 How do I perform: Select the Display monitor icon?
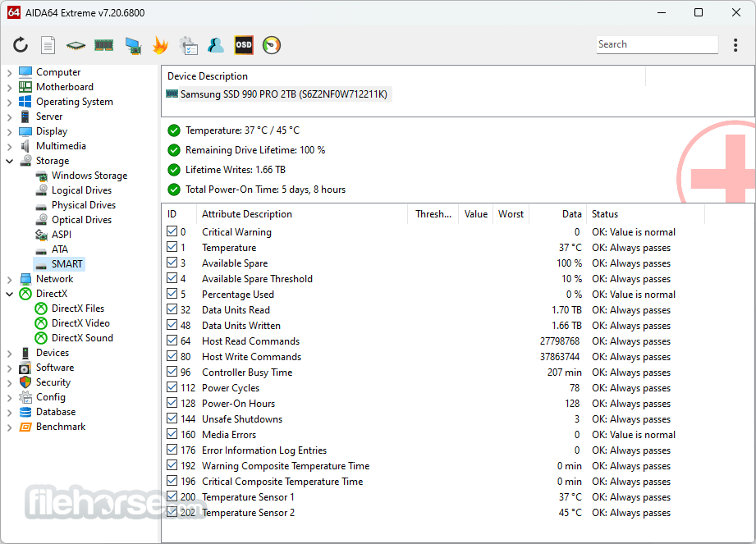(25, 131)
